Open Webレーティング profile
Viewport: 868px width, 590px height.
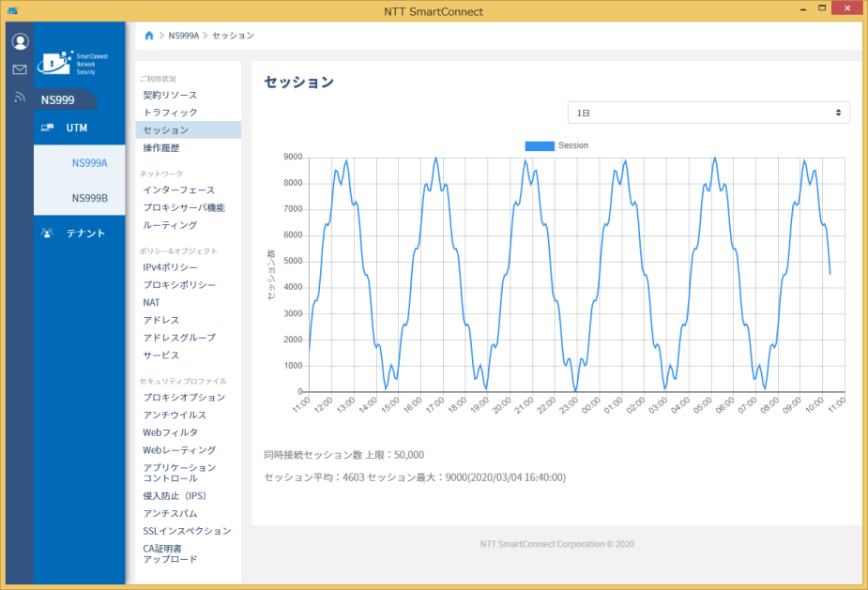179,450
